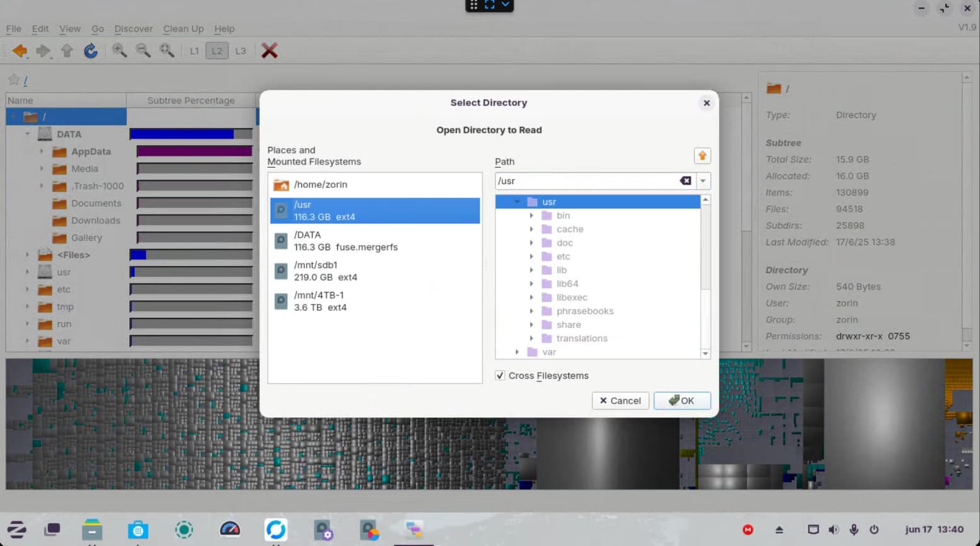
Task: Open the Path history dropdown arrow
Action: [x=703, y=181]
